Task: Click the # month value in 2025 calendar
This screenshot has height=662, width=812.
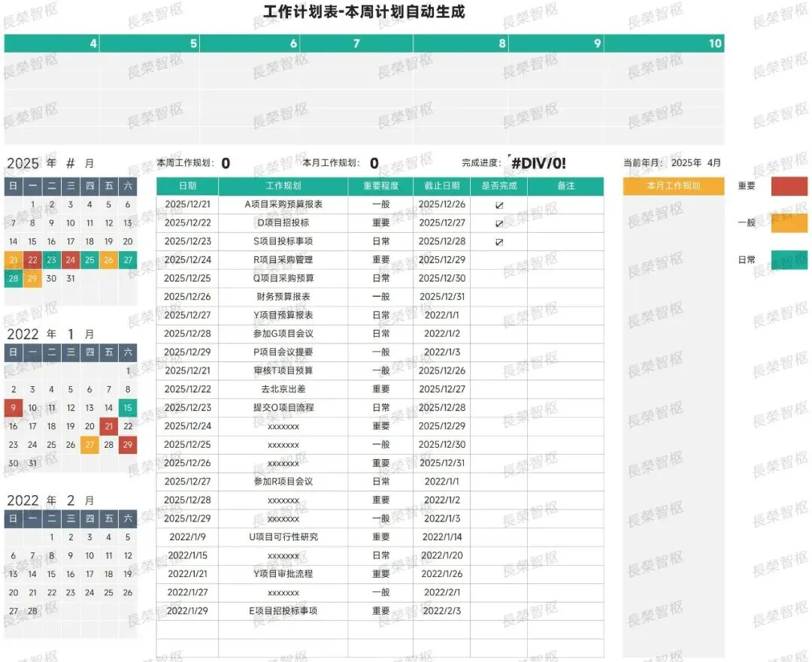Action: click(71, 164)
